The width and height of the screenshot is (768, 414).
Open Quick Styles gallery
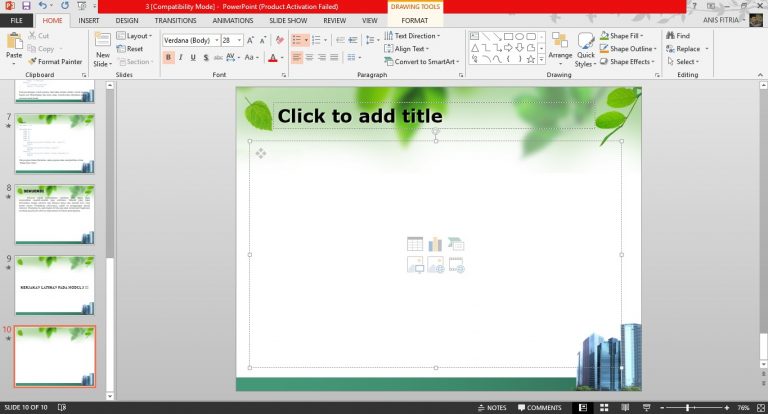click(586, 49)
